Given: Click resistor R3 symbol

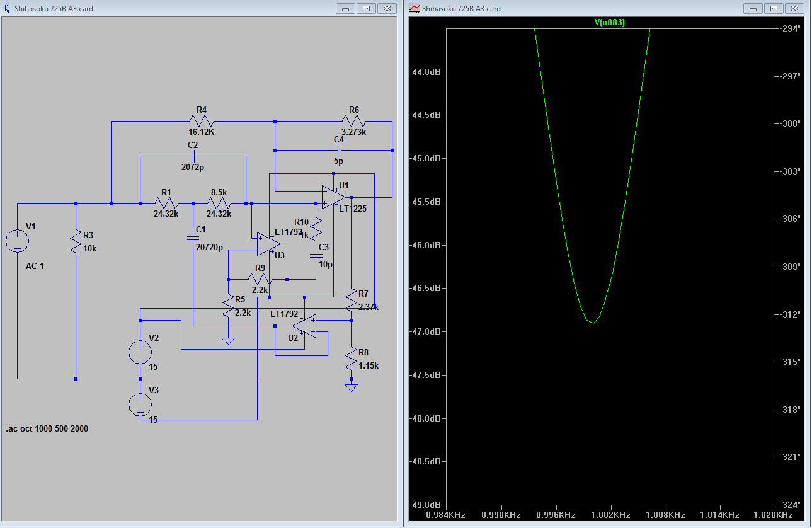Looking at the screenshot, I should coord(75,243).
